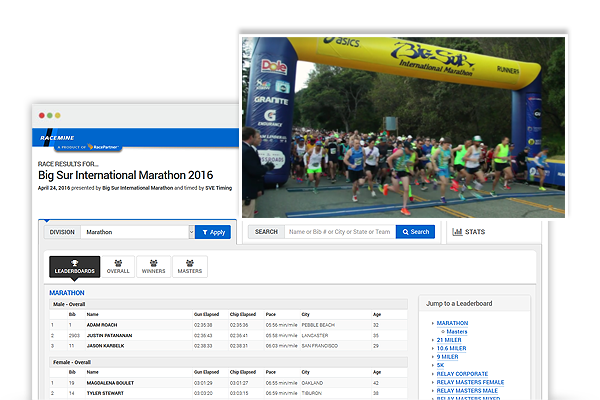The image size is (600, 400).
Task: Click the RaceMine logo in header
Action: (x=57, y=138)
